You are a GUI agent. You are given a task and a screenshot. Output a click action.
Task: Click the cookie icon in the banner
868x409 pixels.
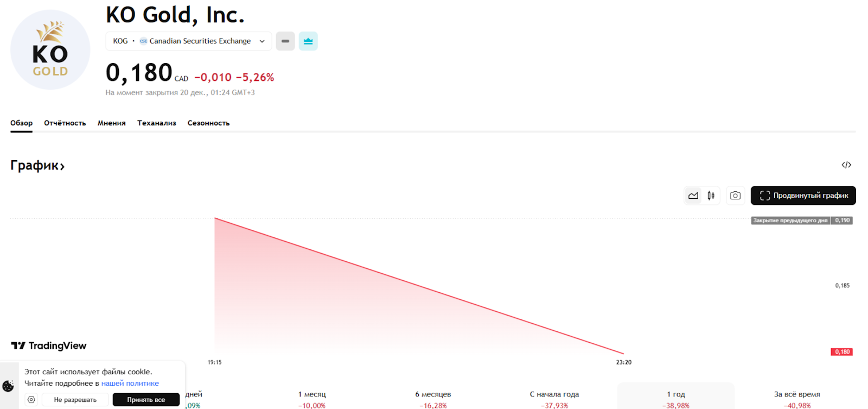(x=8, y=386)
